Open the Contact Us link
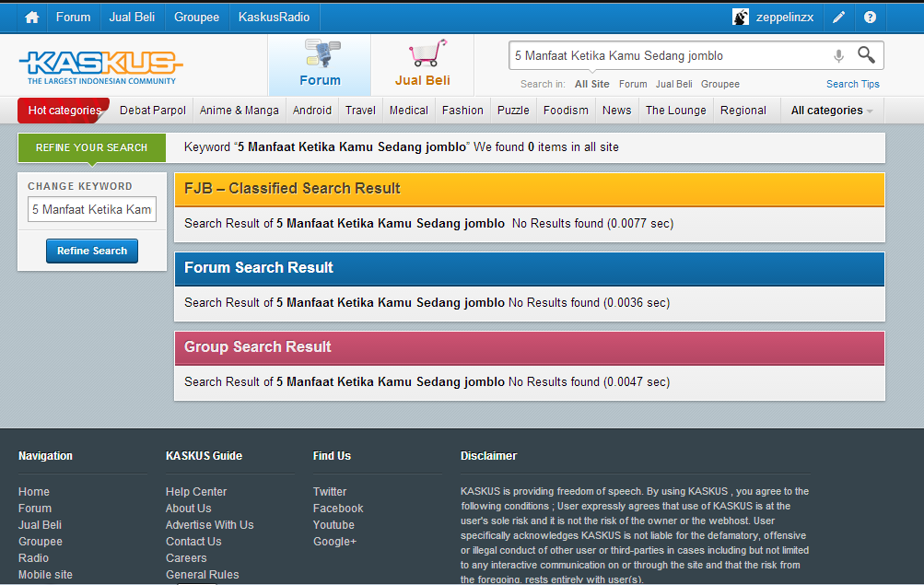Viewport: 924px width, 585px height. point(193,541)
